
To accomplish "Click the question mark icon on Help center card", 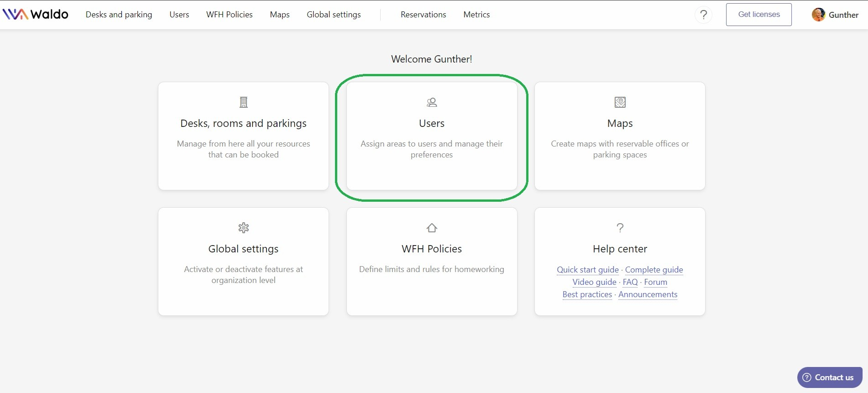I will [620, 228].
